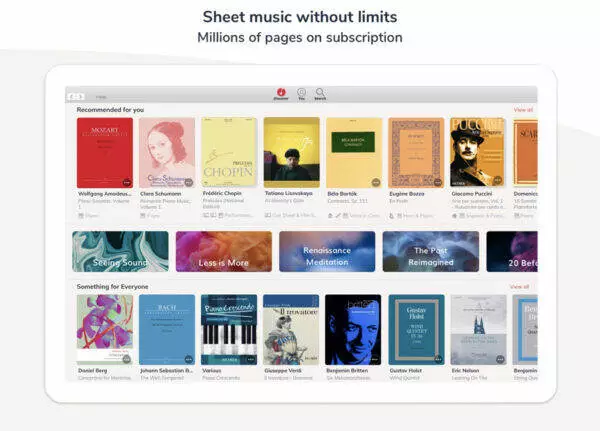Viewport: 600px width, 431px height.
Task: Open more options on Eric Nelson cover
Action: (500, 359)
